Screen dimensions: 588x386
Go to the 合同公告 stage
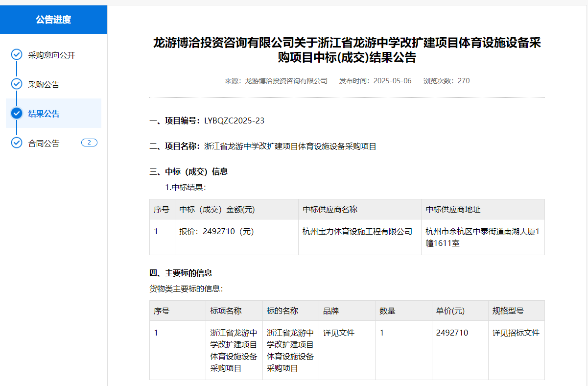pos(44,144)
